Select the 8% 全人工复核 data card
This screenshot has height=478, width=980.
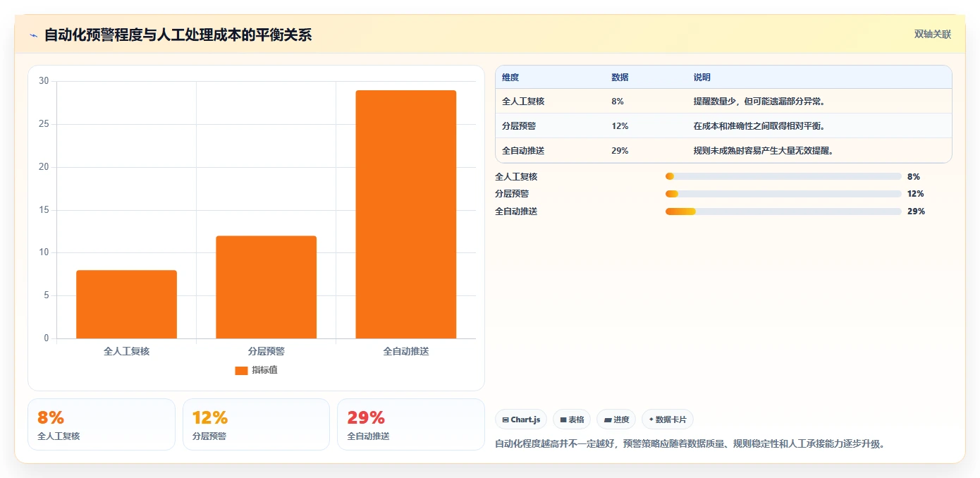click(x=102, y=424)
